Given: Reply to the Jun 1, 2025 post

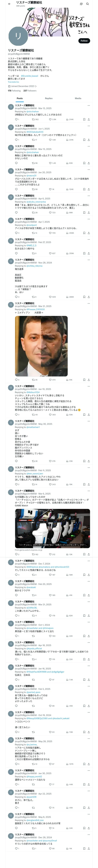Looking at the screenshot, I should coord(16,139).
